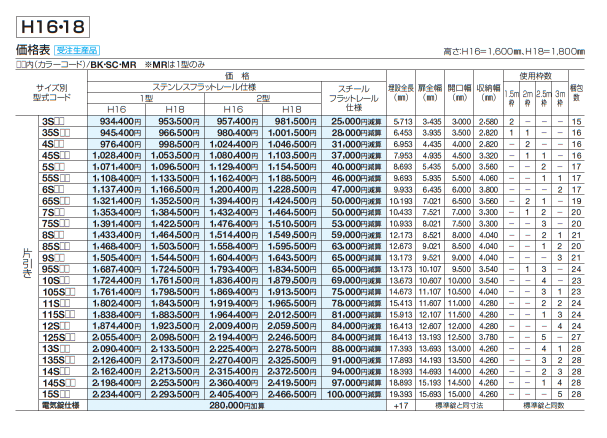Image resolution: width=607 pixels, height=438 pixels.
Task: Click price 1,687,400円
Action: 117,269
